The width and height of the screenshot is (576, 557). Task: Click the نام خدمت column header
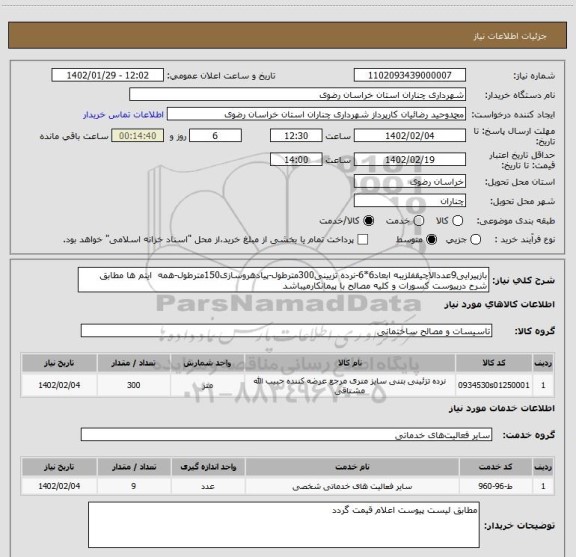[x=352, y=467]
